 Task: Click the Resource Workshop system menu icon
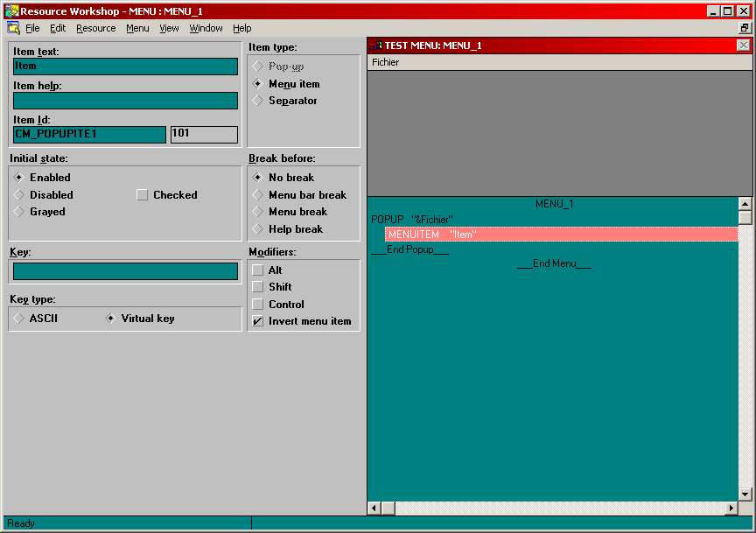tap(10, 11)
